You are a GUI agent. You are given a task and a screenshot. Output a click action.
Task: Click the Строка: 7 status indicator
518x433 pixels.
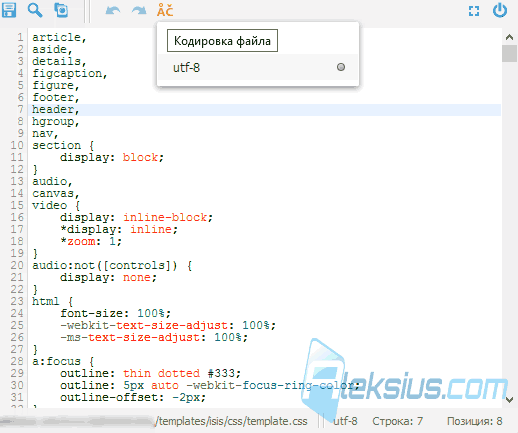click(x=397, y=421)
